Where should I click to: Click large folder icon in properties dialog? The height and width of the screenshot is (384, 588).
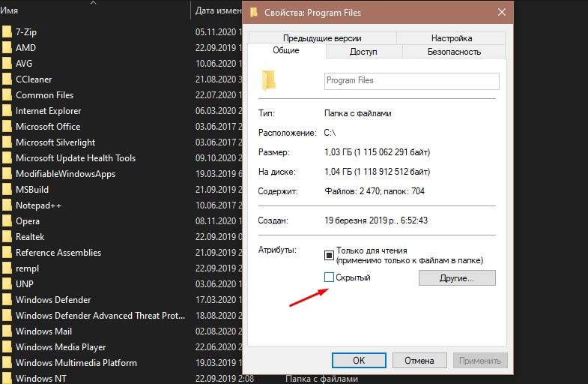point(269,80)
